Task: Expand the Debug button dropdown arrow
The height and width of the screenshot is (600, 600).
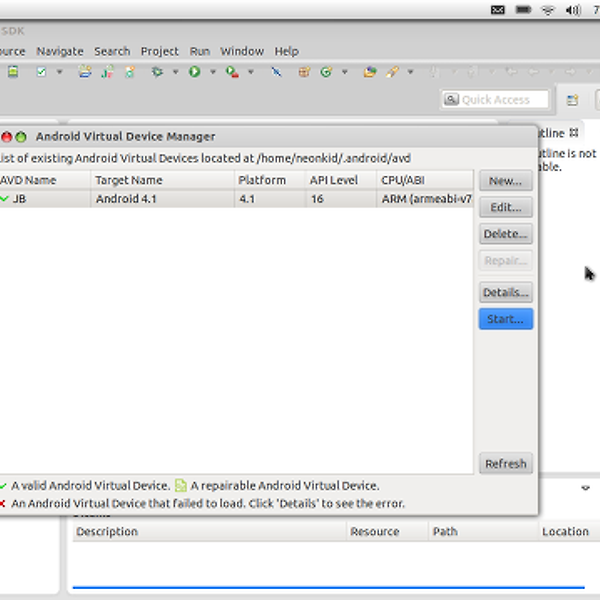Action: point(175,72)
